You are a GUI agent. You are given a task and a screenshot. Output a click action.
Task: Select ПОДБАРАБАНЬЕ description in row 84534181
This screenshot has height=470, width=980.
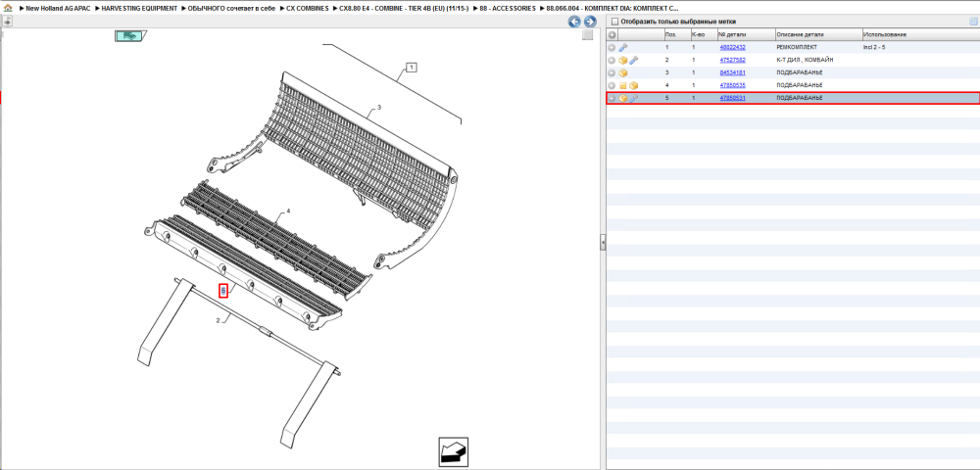[800, 73]
